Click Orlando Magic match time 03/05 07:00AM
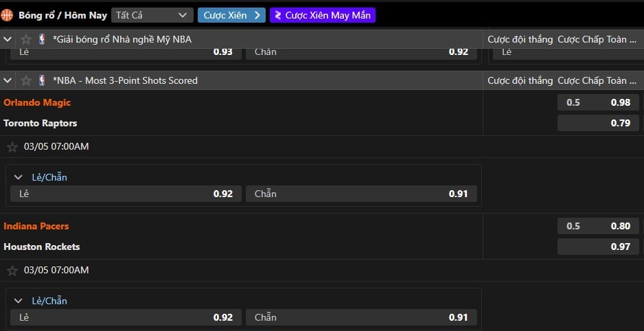The width and height of the screenshot is (644, 331). [x=56, y=146]
